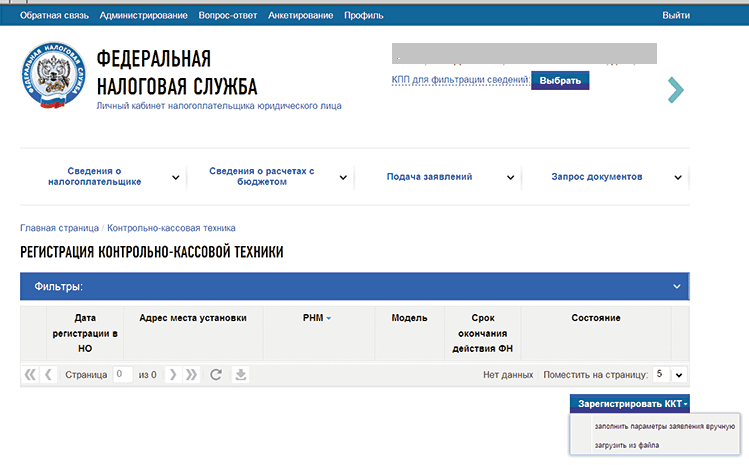Refresh the table with reload icon
The height and width of the screenshot is (465, 749).
(x=216, y=375)
